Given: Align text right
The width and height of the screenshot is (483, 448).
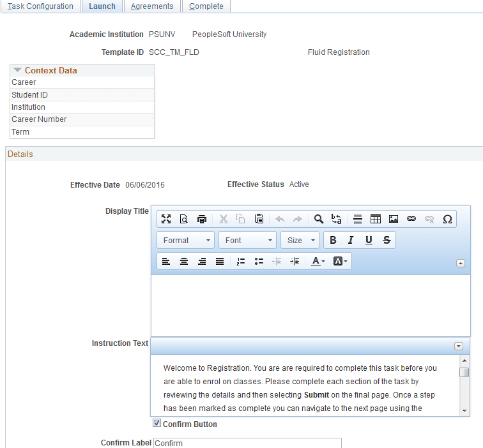Looking at the screenshot, I should click(x=202, y=261).
